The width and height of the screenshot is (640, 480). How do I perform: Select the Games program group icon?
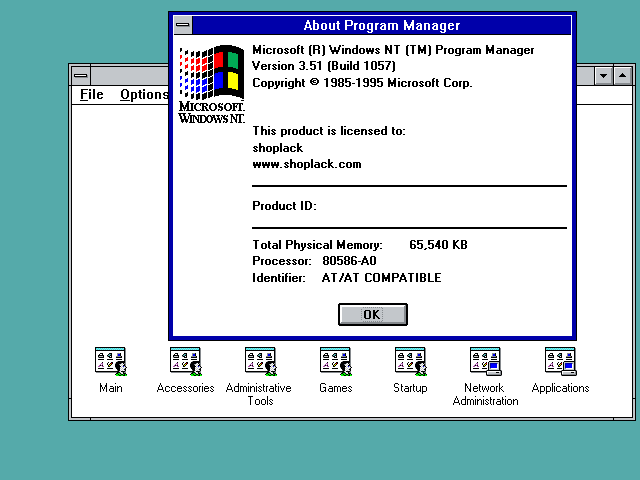[336, 362]
